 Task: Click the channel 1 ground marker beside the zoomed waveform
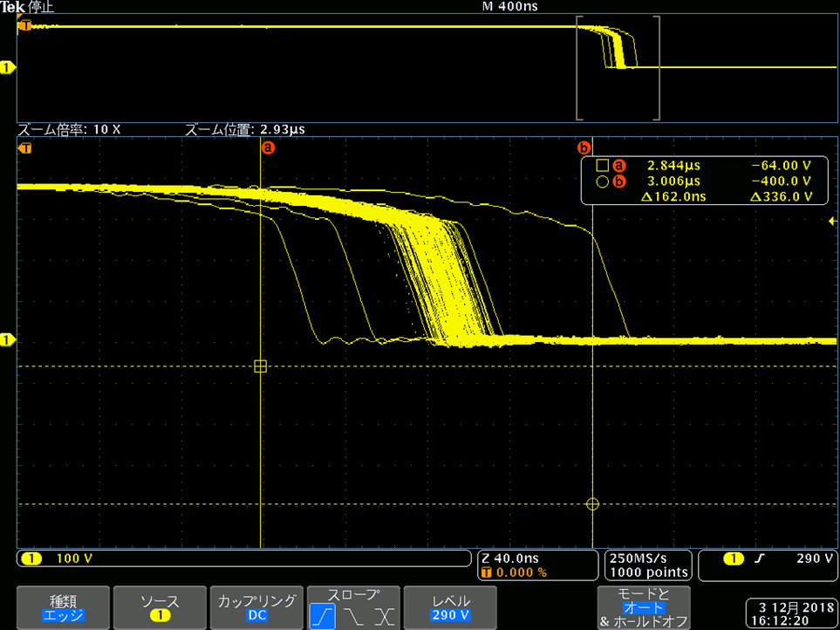[x=8, y=340]
